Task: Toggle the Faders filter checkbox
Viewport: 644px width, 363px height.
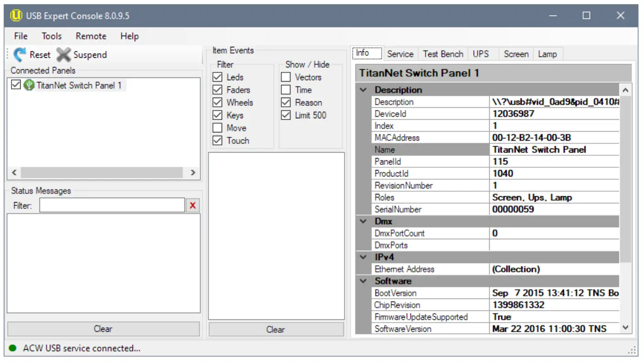Action: point(218,90)
